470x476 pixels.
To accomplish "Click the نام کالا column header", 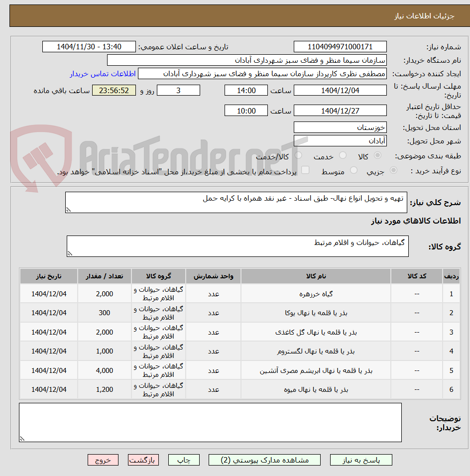I will (316, 276).
